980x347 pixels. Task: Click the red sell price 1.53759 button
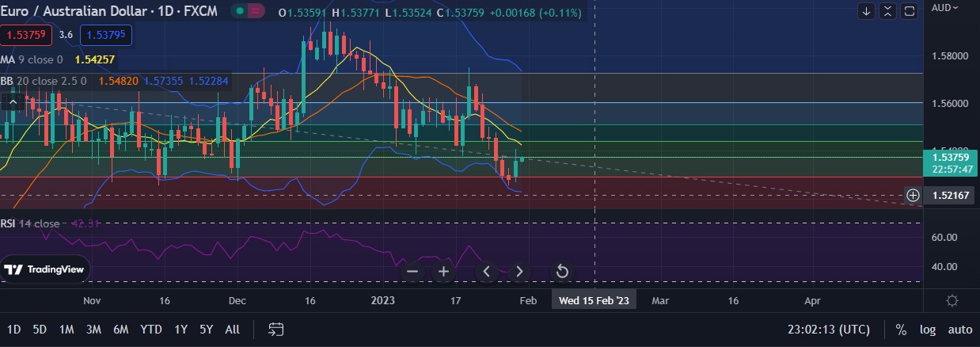point(27,35)
